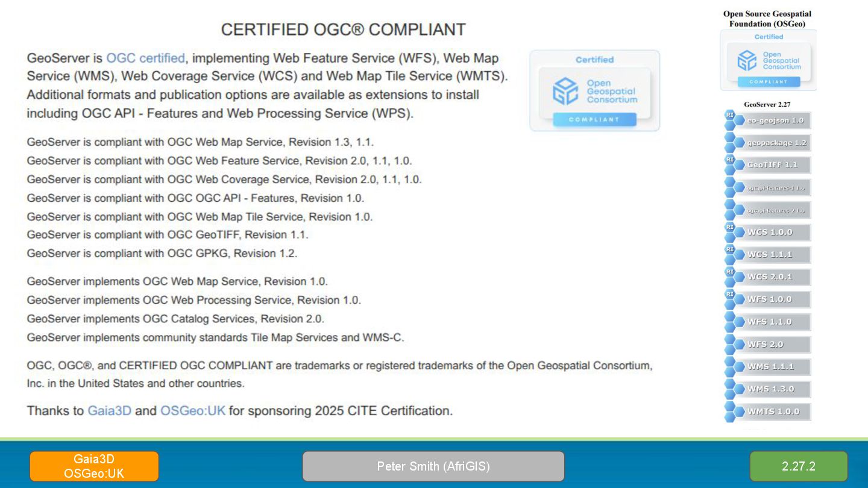Click the large OGC Certified Compliant badge
Viewport: 868px width, 488px height.
click(594, 90)
